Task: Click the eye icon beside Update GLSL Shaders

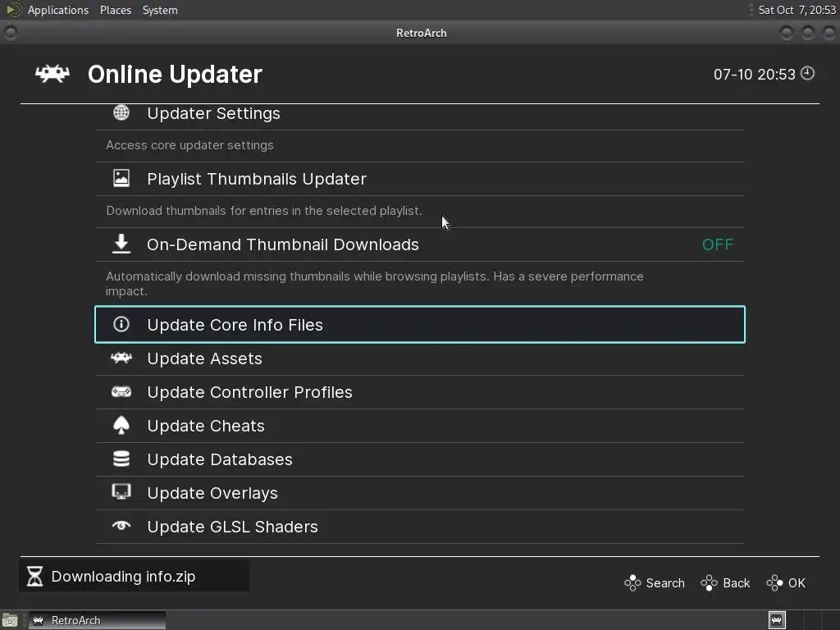Action: pyautogui.click(x=121, y=526)
